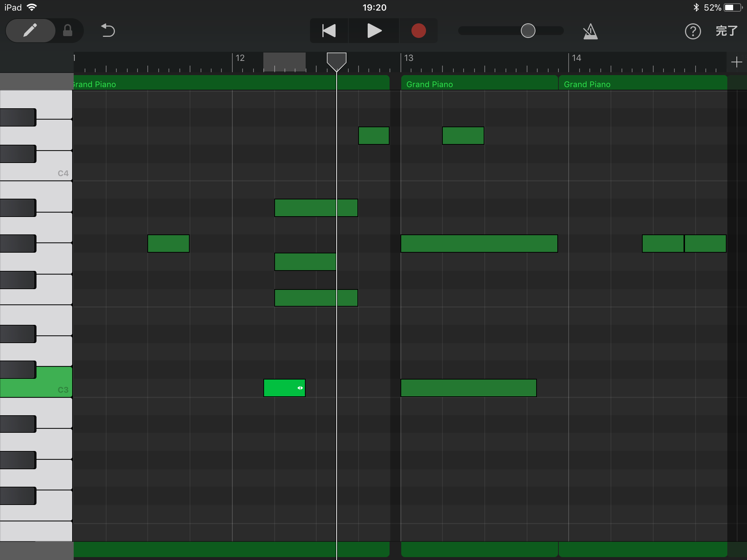
Task: Select the middle note of the bar 12 chord
Action: pyautogui.click(x=305, y=262)
